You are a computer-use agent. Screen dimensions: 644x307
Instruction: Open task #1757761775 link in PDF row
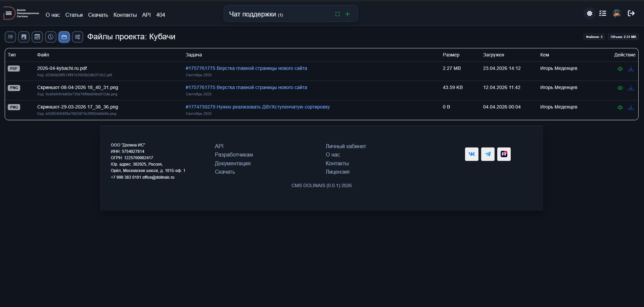[x=246, y=68]
